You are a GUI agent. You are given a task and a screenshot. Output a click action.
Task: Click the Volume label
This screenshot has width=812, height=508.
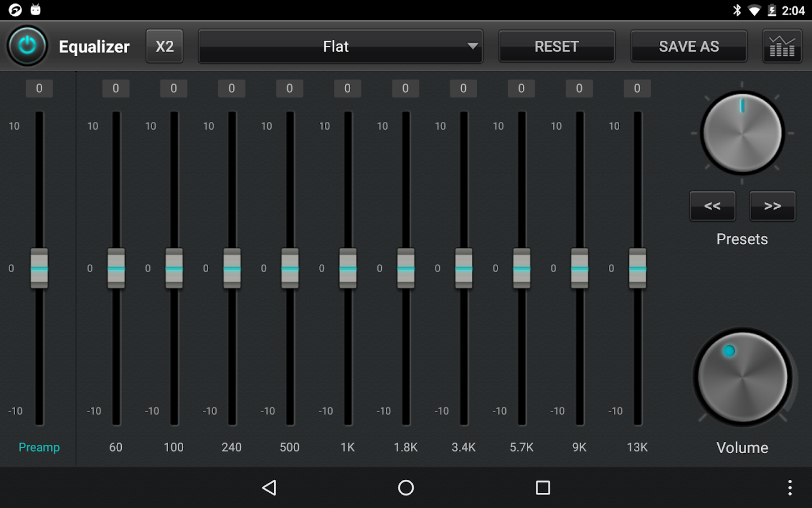tap(742, 448)
